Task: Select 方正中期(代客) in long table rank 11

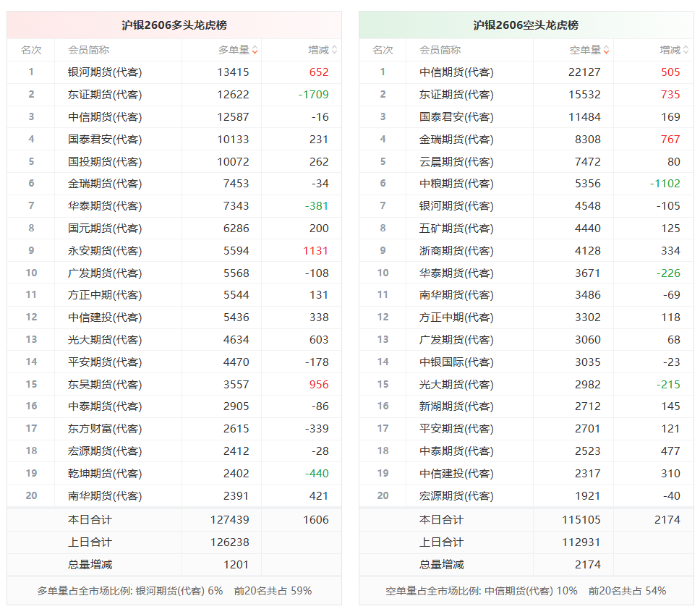Action: pos(105,295)
